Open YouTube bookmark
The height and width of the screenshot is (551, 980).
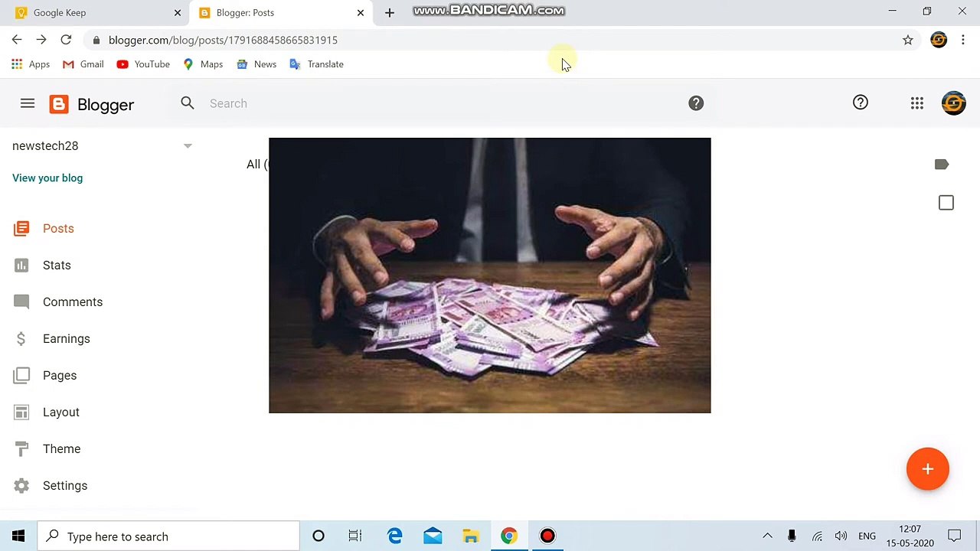click(x=143, y=64)
